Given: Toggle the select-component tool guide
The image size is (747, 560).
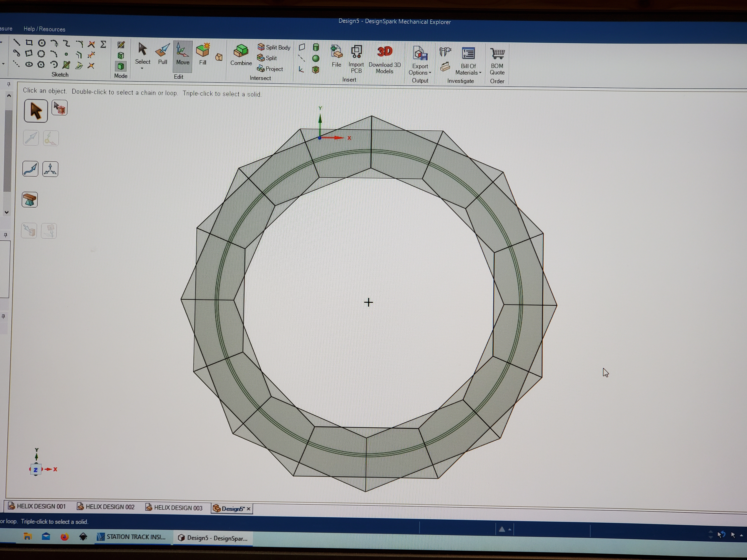Looking at the screenshot, I should click(59, 108).
